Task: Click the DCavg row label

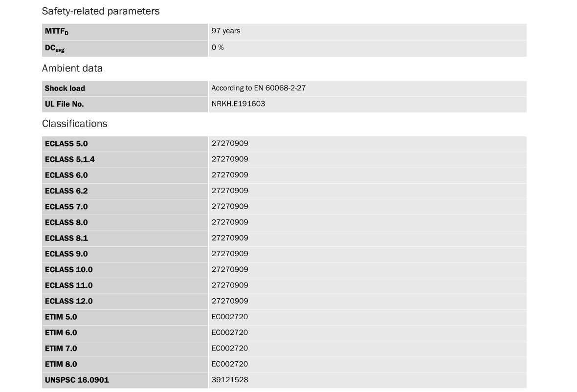Action: click(55, 48)
